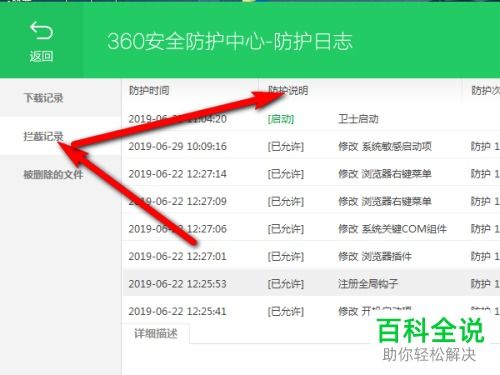Click [已允许] in the 系统敏感启动项 row

coord(286,146)
